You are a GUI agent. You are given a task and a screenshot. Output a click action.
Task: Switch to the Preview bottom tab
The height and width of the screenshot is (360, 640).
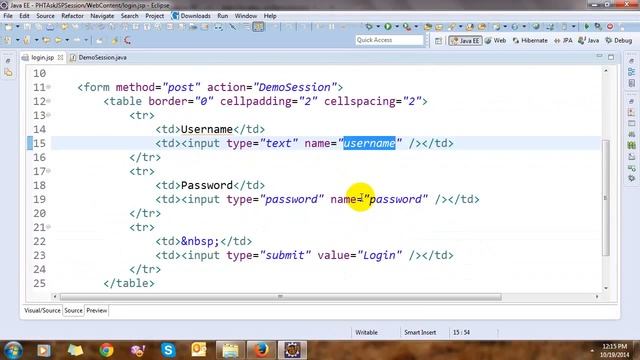[x=97, y=311]
